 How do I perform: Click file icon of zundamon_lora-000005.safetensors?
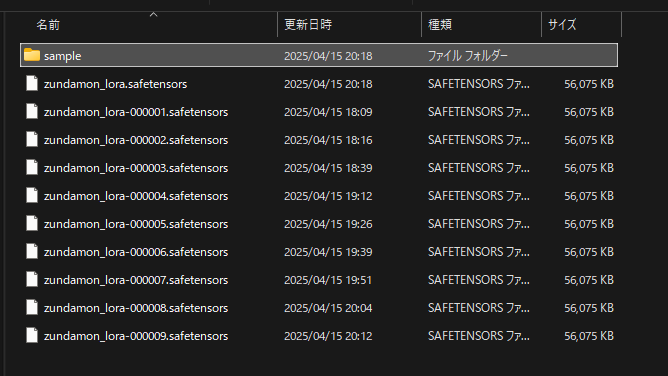click(32, 224)
